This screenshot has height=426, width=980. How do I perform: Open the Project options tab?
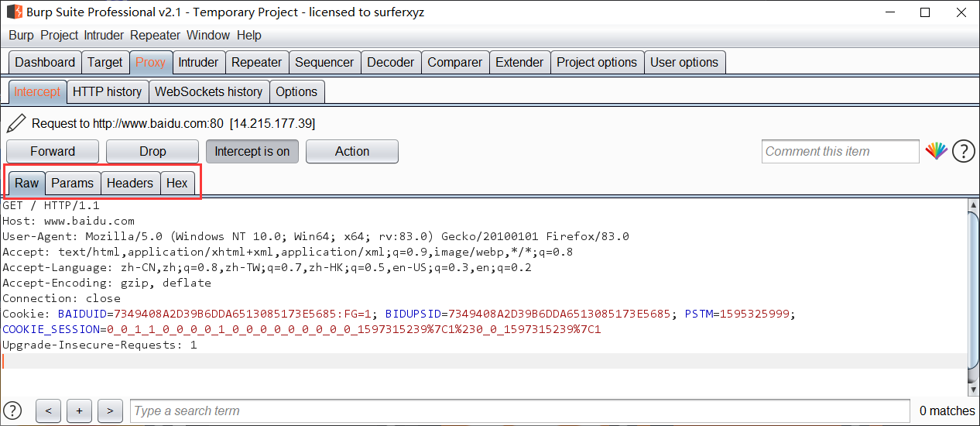click(597, 63)
